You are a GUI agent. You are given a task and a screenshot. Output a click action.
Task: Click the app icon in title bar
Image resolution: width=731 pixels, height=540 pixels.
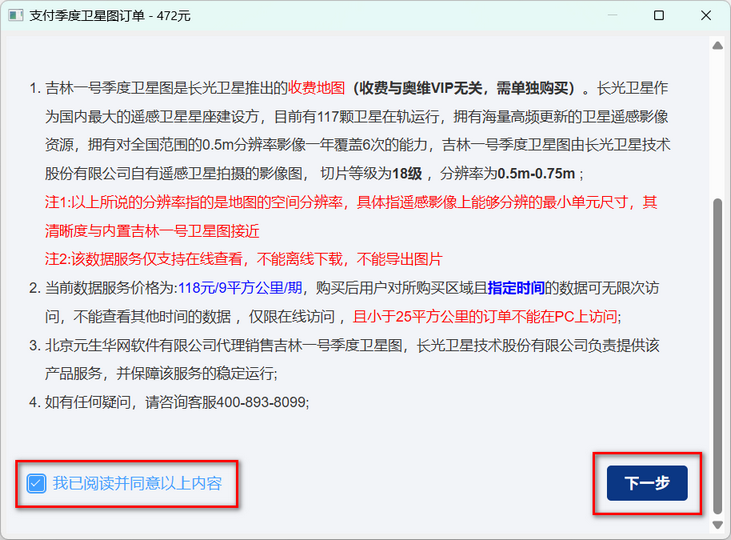(x=16, y=15)
